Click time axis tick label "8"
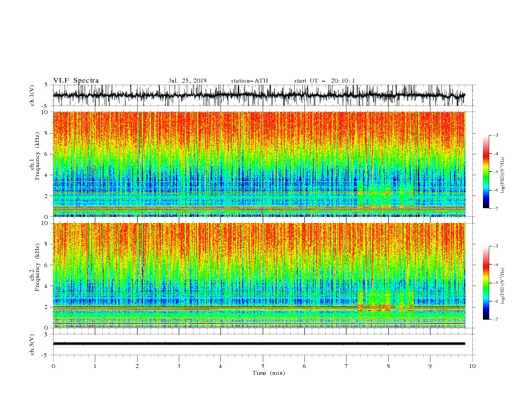The height and width of the screenshot is (411, 532). point(388,366)
